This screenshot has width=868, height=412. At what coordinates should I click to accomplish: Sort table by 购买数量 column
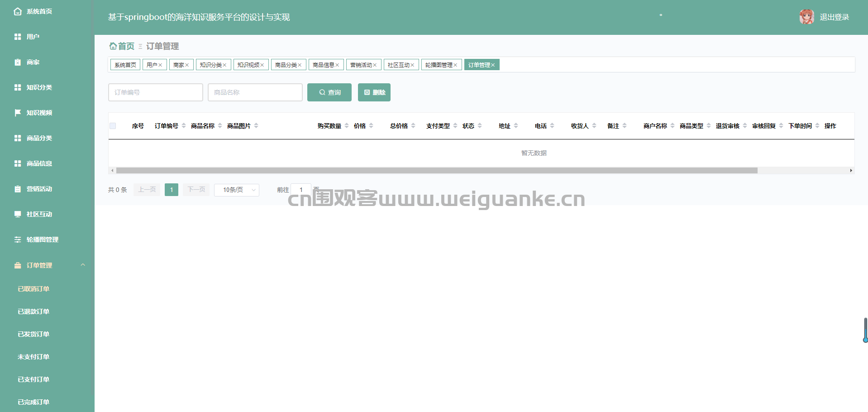point(347,126)
